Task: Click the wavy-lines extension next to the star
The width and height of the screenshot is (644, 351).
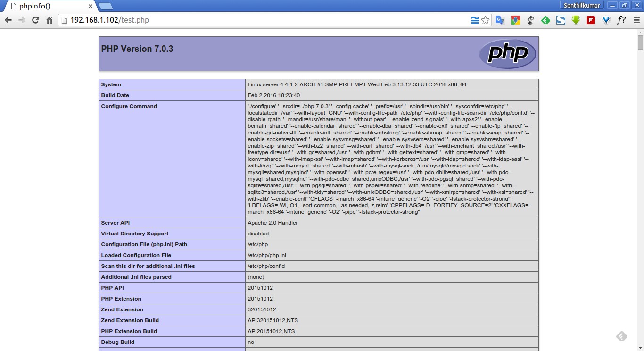Action: click(x=474, y=20)
